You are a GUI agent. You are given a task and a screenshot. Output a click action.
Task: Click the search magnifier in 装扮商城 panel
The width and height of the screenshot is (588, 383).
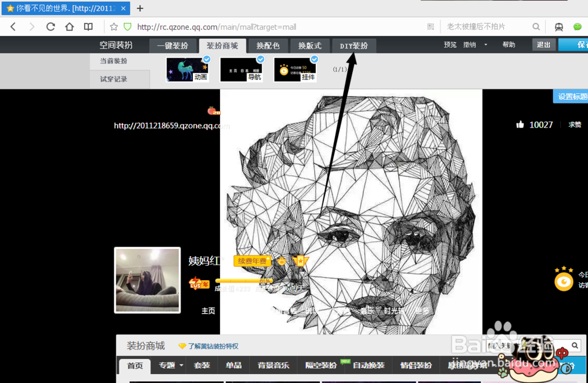(x=574, y=345)
